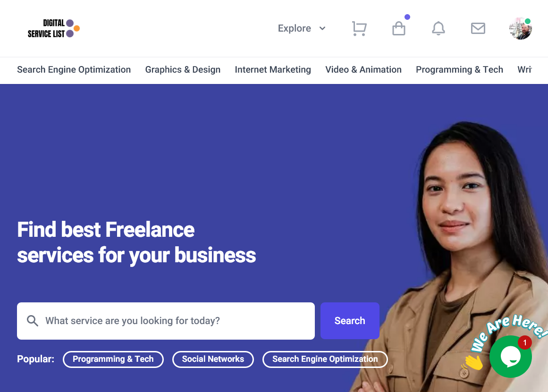The width and height of the screenshot is (548, 392).
Task: Click the magnifier icon in search box
Action: (33, 321)
